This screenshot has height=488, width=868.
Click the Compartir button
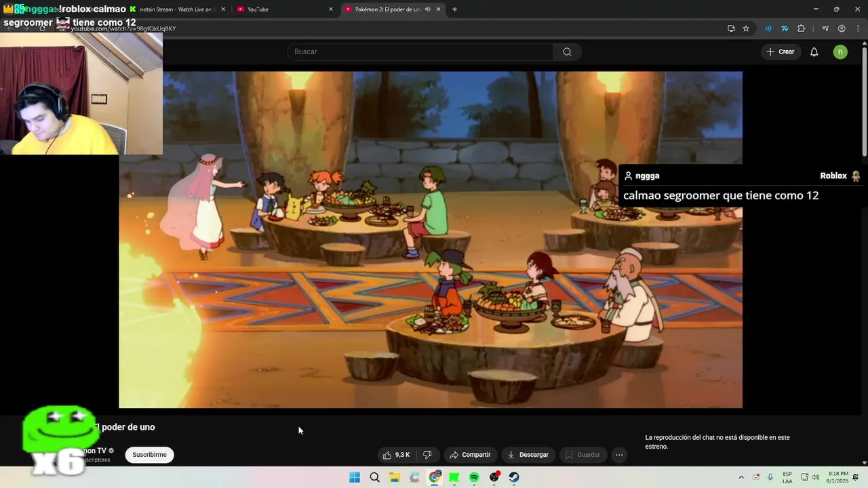(470, 455)
